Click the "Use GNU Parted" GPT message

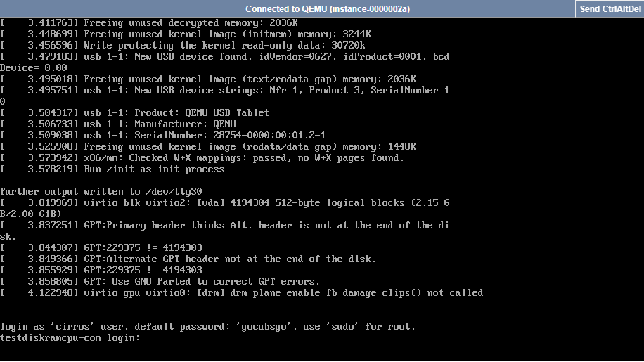coord(202,282)
